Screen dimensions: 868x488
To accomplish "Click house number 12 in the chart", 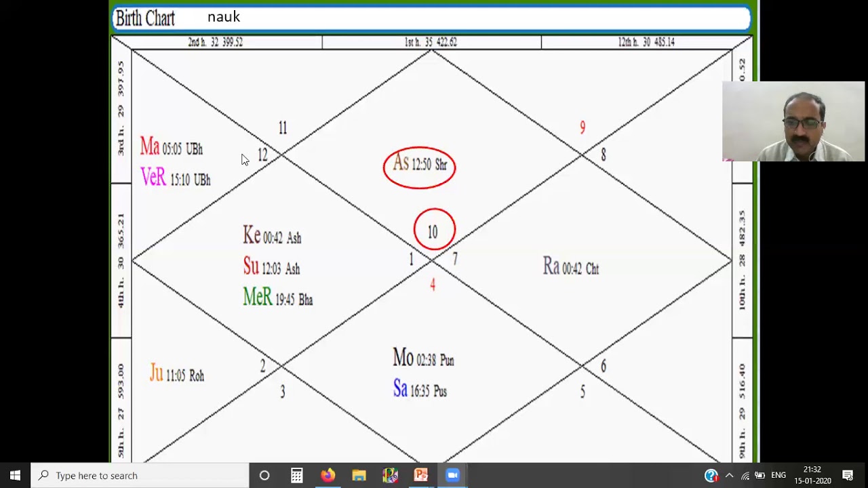I will [262, 155].
